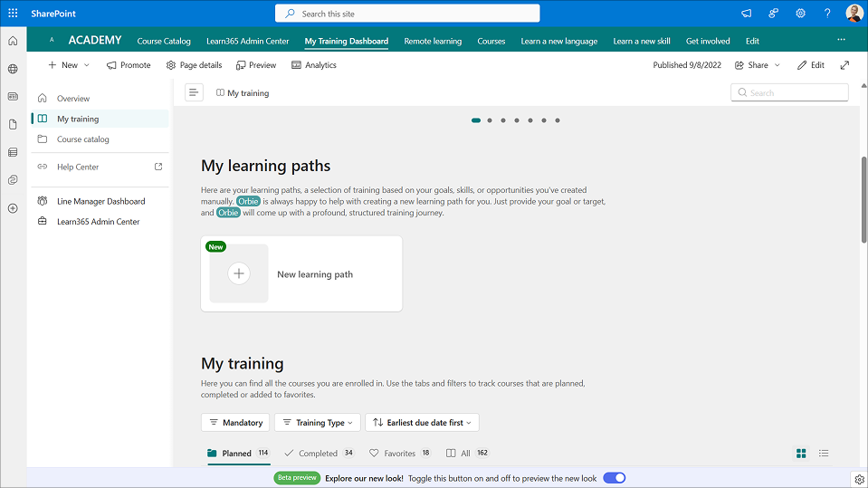Collapse the sidebar with the hamburger icon

[194, 92]
